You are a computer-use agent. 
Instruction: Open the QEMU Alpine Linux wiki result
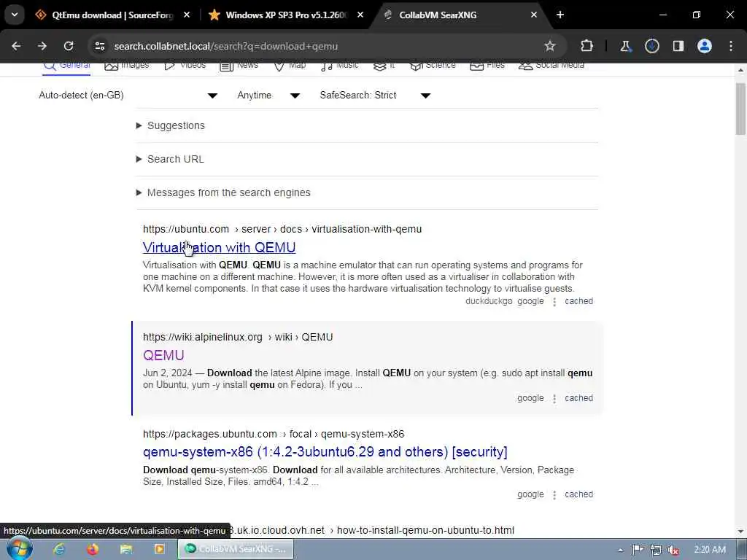pyautogui.click(x=163, y=355)
